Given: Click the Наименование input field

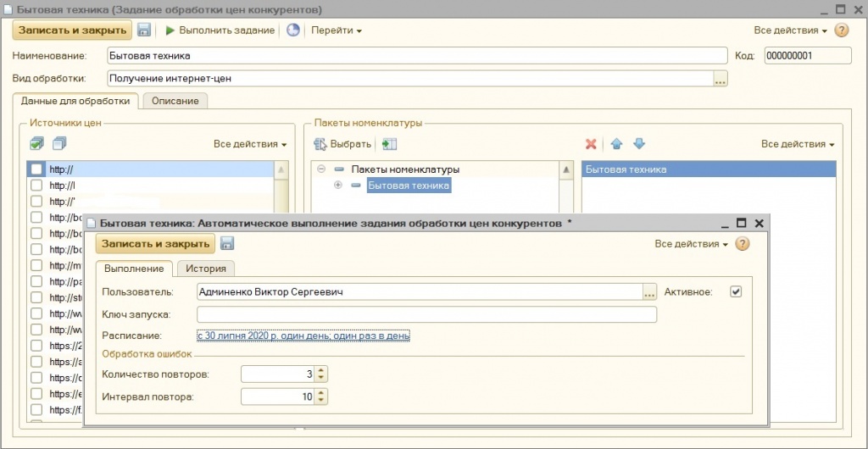Looking at the screenshot, I should click(x=417, y=55).
